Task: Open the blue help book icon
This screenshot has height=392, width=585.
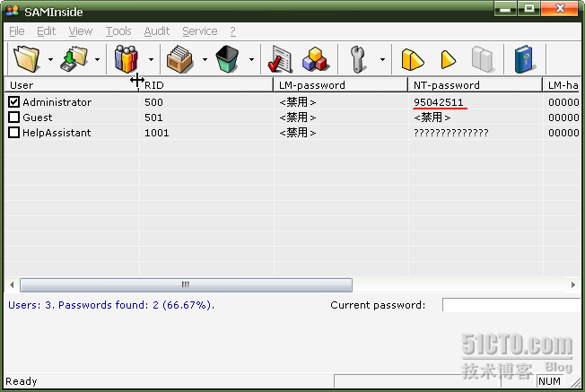Action: [x=524, y=59]
